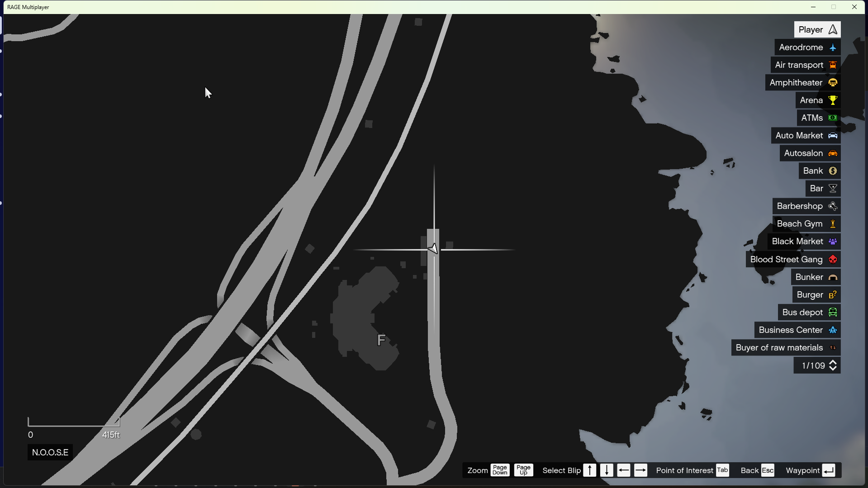The width and height of the screenshot is (868, 488).
Task: Select the Bus depot bus icon
Action: tap(833, 313)
